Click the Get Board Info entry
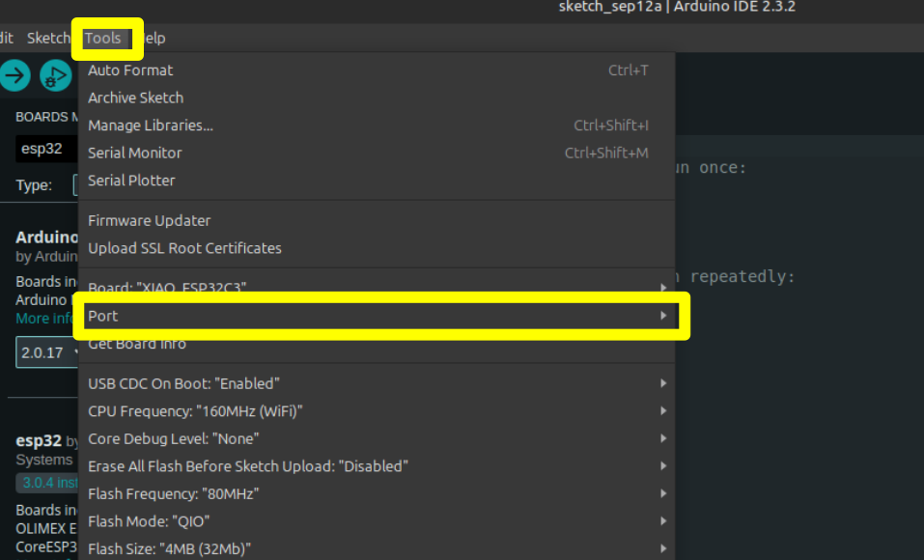The height and width of the screenshot is (560, 924). (137, 345)
